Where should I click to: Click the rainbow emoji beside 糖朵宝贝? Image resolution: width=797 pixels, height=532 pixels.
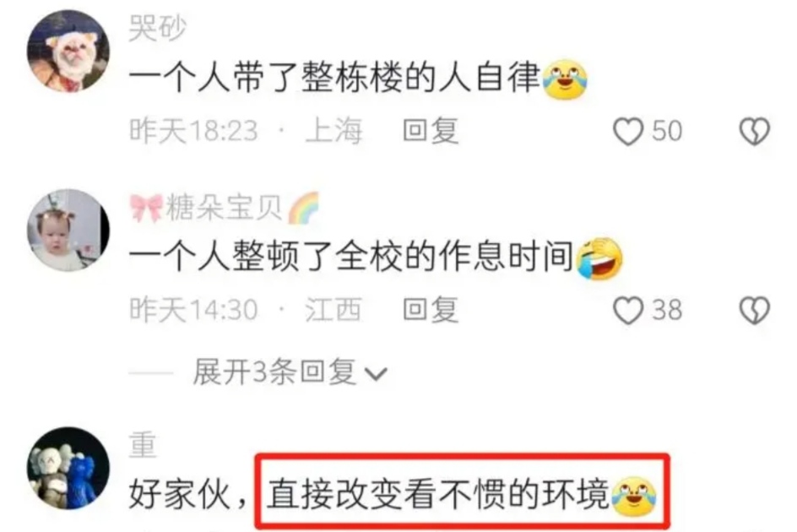pos(303,208)
